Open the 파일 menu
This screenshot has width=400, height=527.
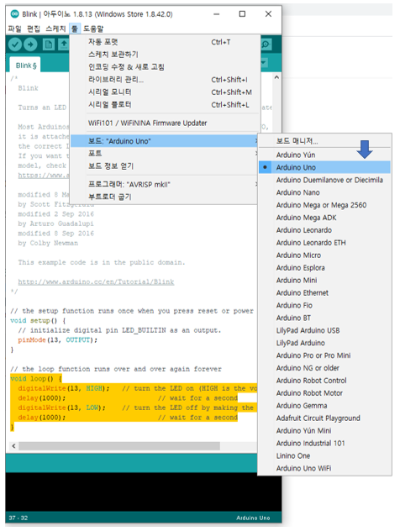[x=14, y=29]
